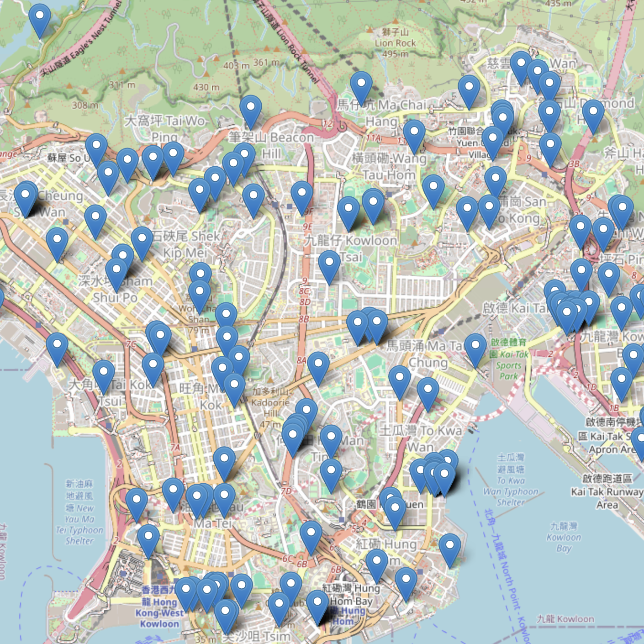
Task: Click the marker on the Diamond Hill label
Action: click(x=593, y=117)
